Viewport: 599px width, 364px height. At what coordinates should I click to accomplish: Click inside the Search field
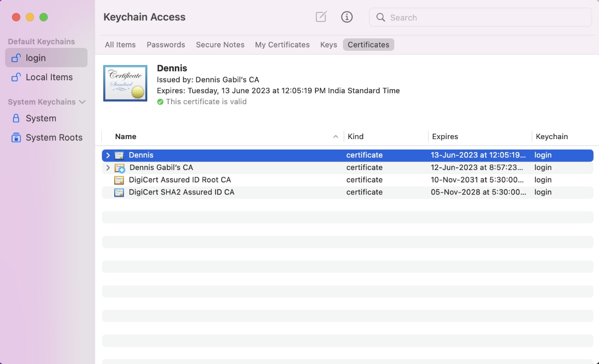pos(484,17)
